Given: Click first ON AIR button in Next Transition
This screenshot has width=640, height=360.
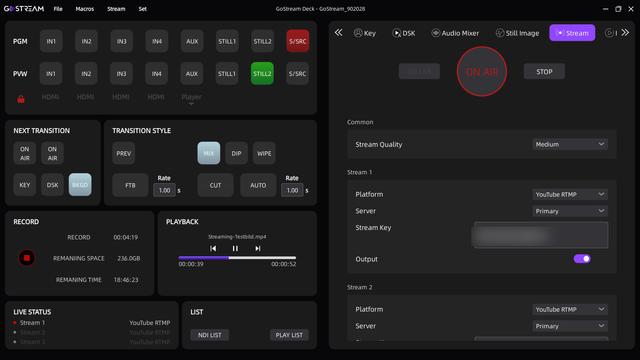Looking at the screenshot, I should point(25,153).
